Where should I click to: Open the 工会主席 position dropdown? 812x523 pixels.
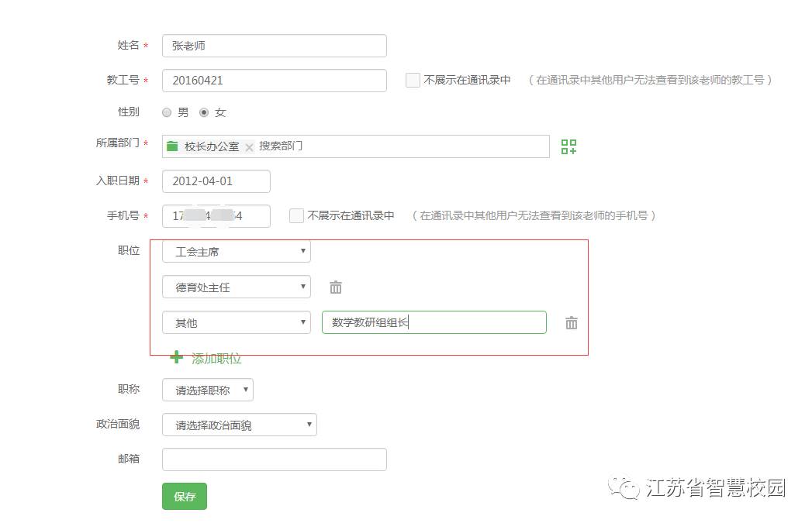[x=236, y=251]
